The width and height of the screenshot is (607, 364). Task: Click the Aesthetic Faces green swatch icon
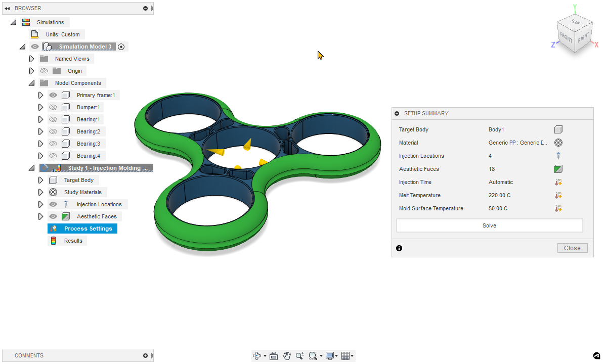pos(558,169)
